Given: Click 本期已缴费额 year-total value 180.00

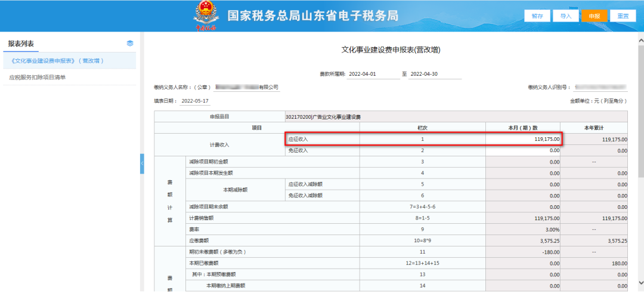Looking at the screenshot, I should point(594,263).
